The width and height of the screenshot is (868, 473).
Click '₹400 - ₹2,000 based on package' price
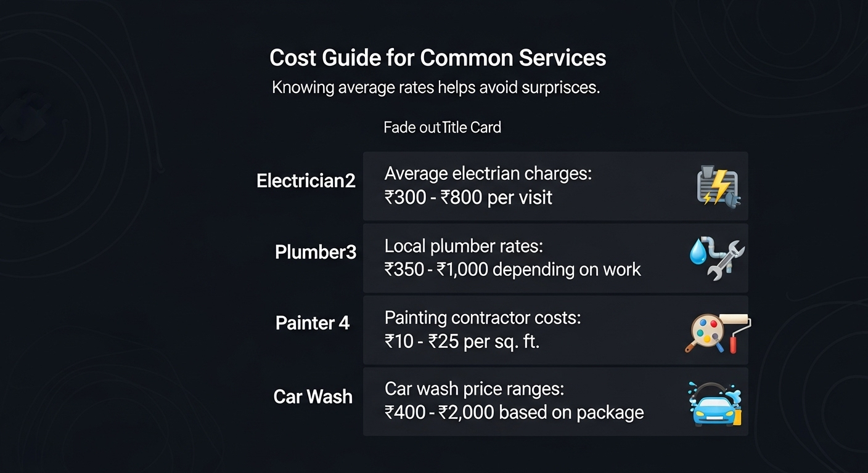(x=514, y=412)
